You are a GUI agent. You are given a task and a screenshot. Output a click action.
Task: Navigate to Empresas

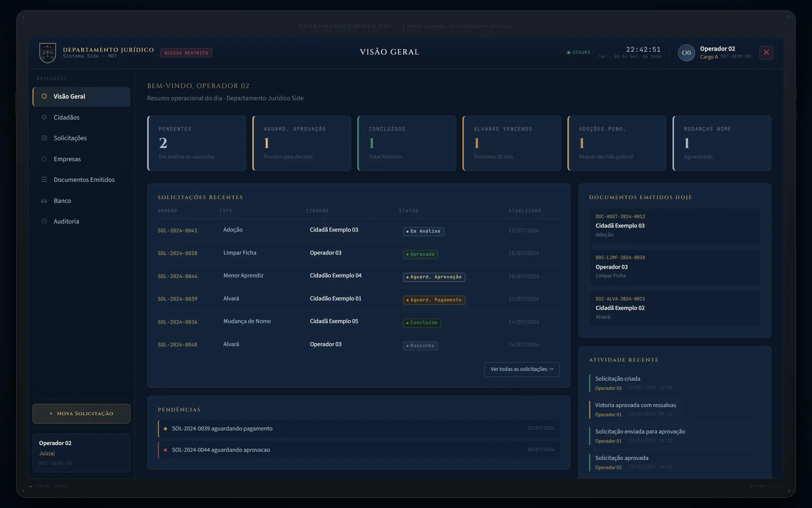(82, 159)
